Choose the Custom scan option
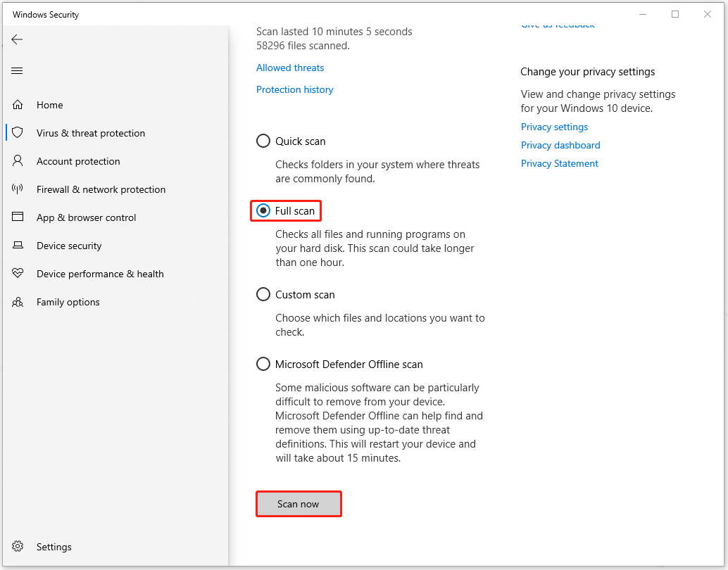This screenshot has height=570, width=728. [263, 293]
